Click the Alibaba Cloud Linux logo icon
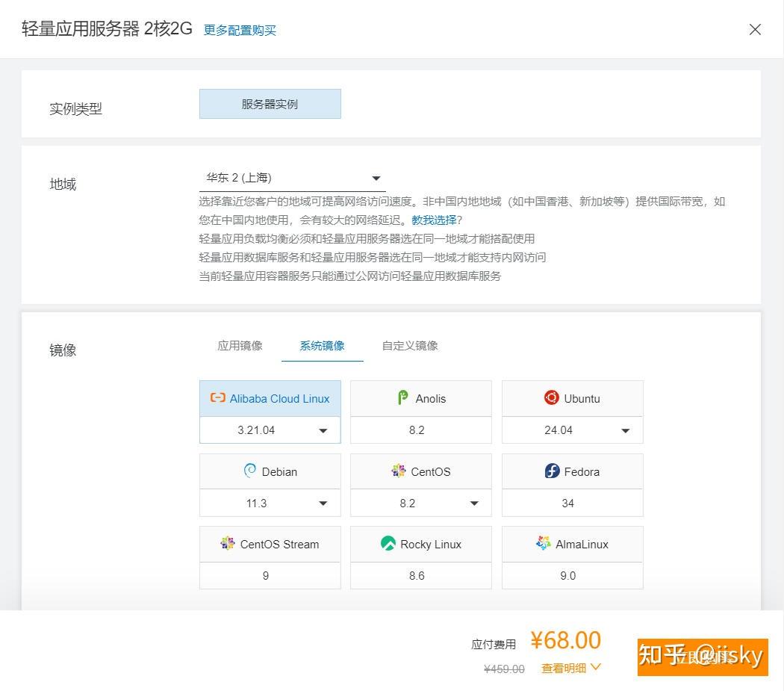The height and width of the screenshot is (691, 784). [217, 397]
